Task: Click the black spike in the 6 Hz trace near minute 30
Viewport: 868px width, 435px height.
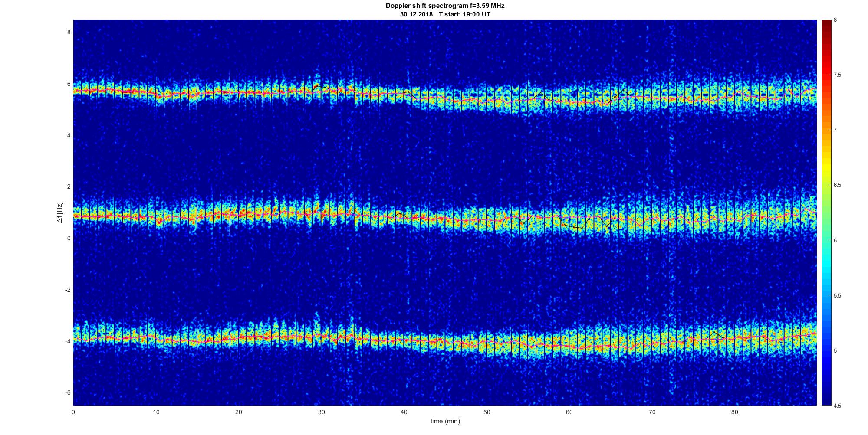Action: 317,86
